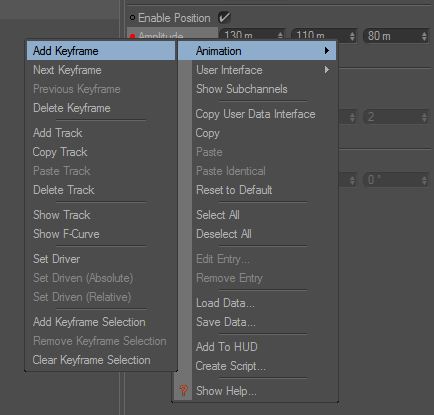Click the Enable Position keyframe circle
This screenshot has width=434, height=415.
[x=132, y=18]
